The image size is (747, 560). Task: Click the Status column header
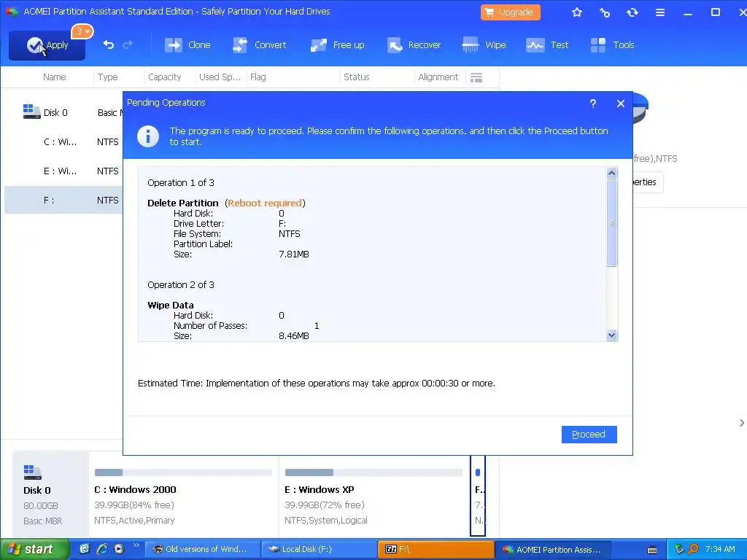point(356,77)
